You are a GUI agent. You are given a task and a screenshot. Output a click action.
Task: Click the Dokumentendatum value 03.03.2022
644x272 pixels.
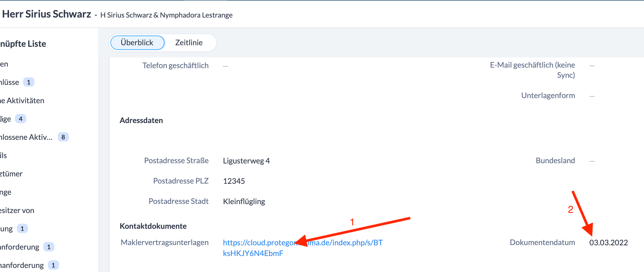[x=608, y=243]
